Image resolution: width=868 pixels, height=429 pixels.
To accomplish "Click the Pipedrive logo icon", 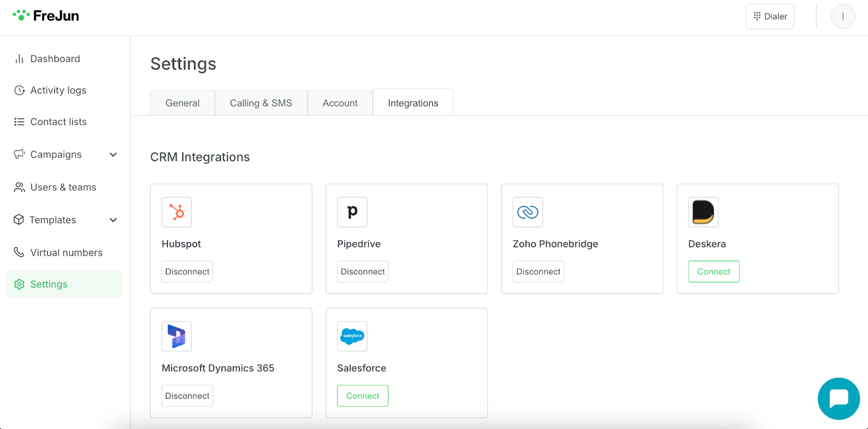I will click(352, 212).
